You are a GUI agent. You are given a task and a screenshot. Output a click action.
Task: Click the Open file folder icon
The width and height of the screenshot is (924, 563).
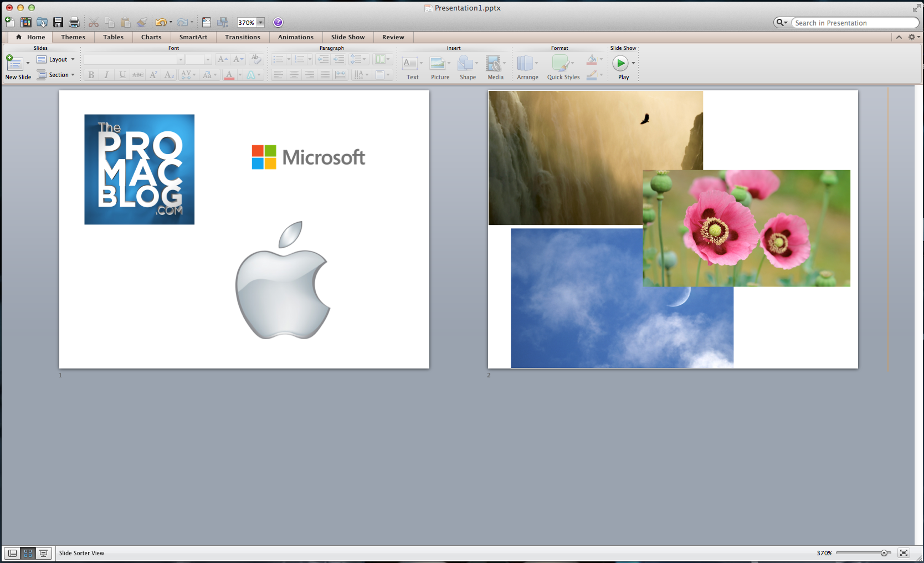click(x=42, y=22)
